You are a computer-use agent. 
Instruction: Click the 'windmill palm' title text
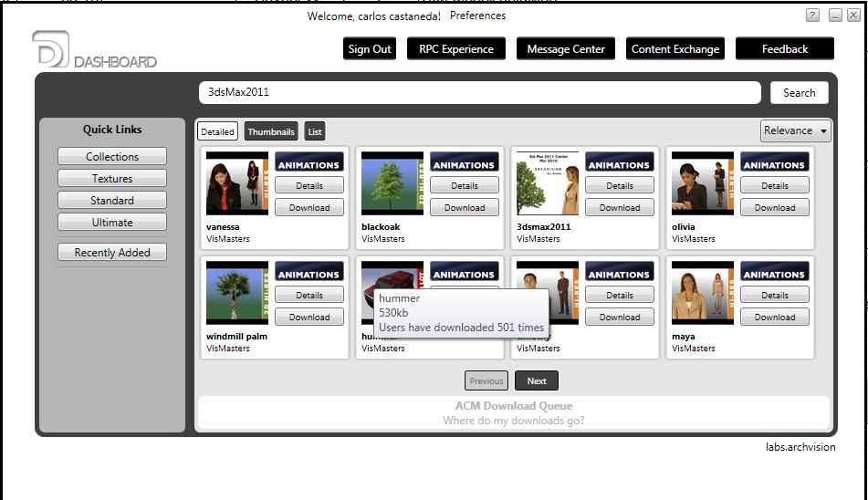236,337
